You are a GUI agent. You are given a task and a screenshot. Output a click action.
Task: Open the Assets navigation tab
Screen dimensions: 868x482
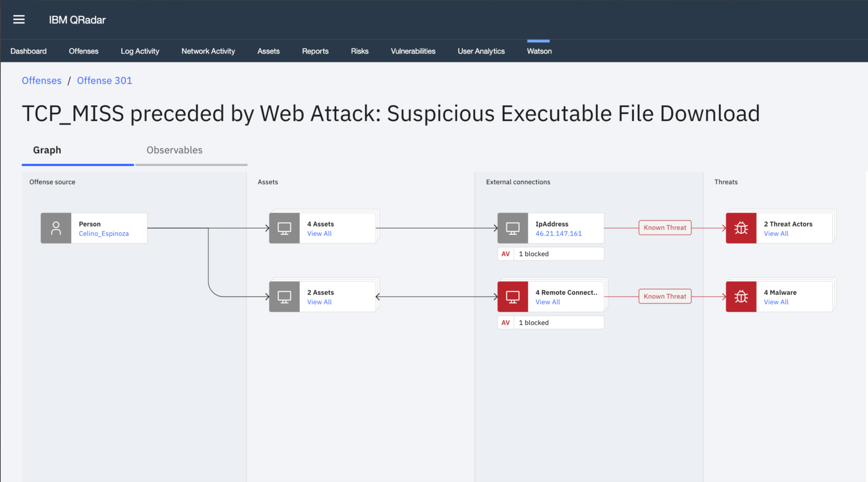(268, 51)
